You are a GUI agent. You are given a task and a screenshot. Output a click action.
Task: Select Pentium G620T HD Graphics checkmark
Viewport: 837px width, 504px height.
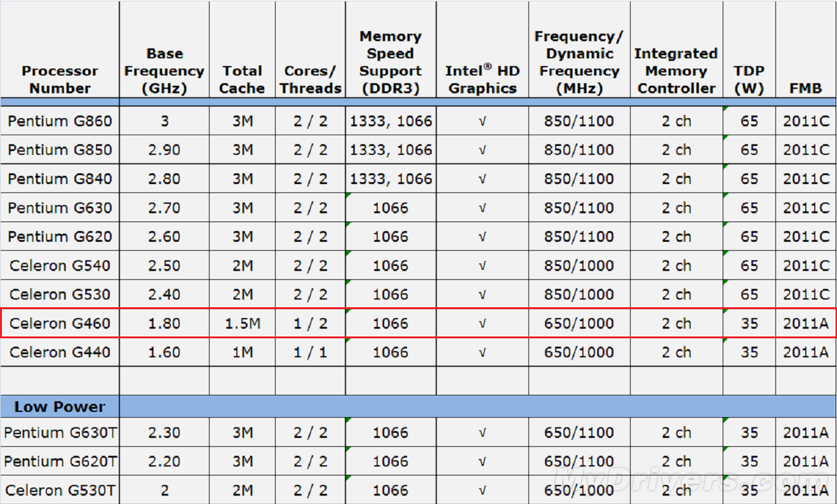[482, 462]
